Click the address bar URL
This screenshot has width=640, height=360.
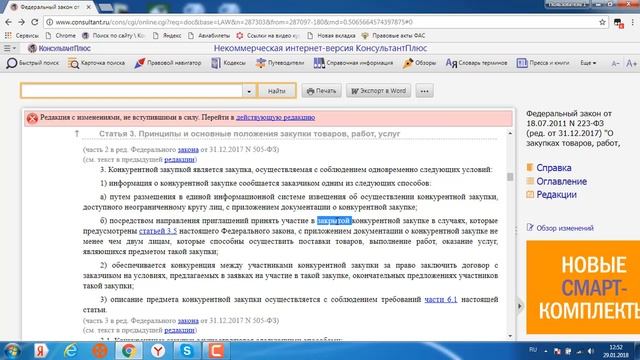tap(234, 22)
